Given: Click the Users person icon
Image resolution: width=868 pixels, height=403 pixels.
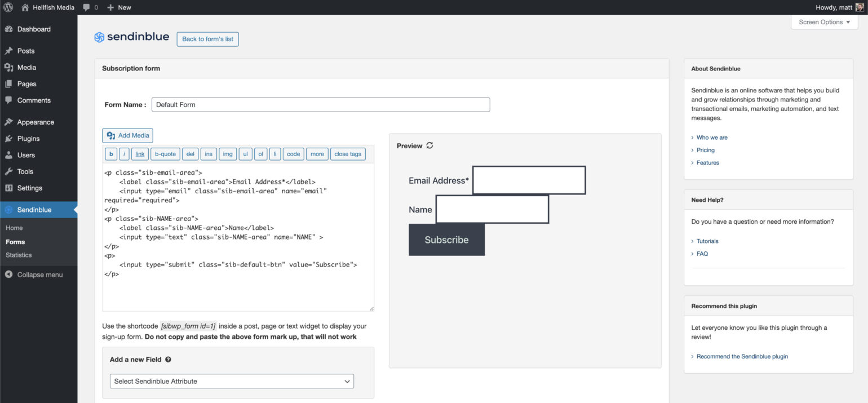Looking at the screenshot, I should 8,155.
